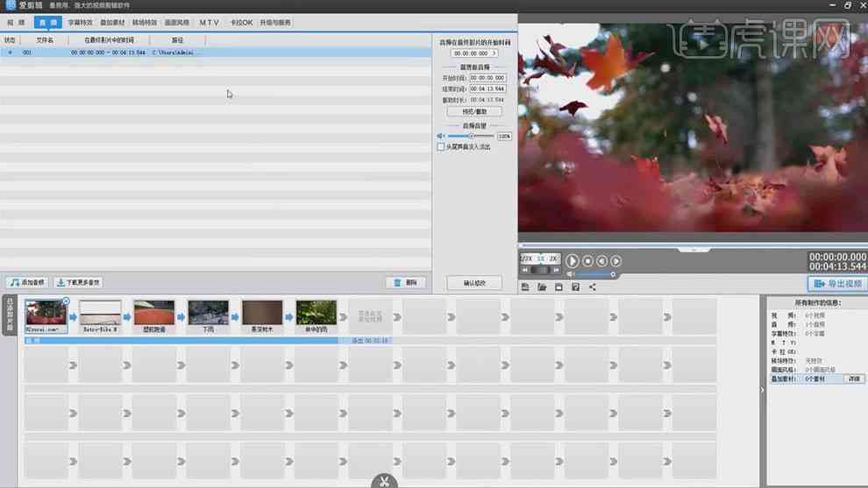Screen dimensions: 868x488
Task: Set playback speed to 1/2X
Action: 526,258
